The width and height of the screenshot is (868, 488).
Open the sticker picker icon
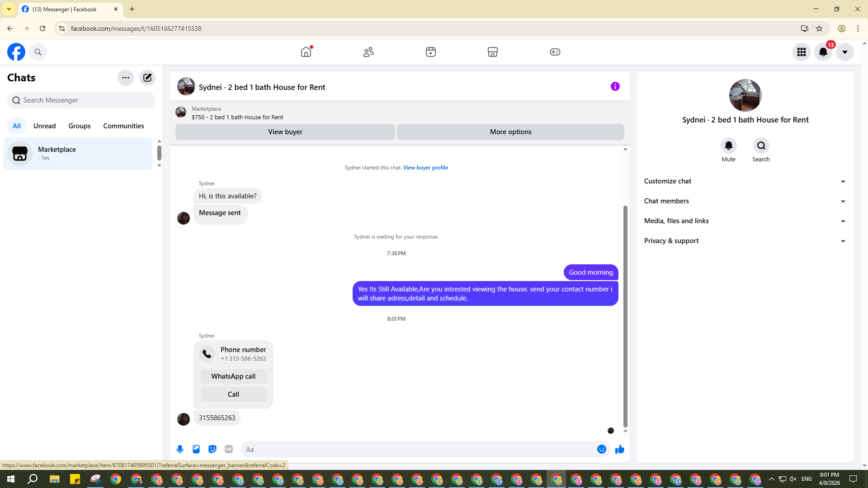(x=212, y=449)
